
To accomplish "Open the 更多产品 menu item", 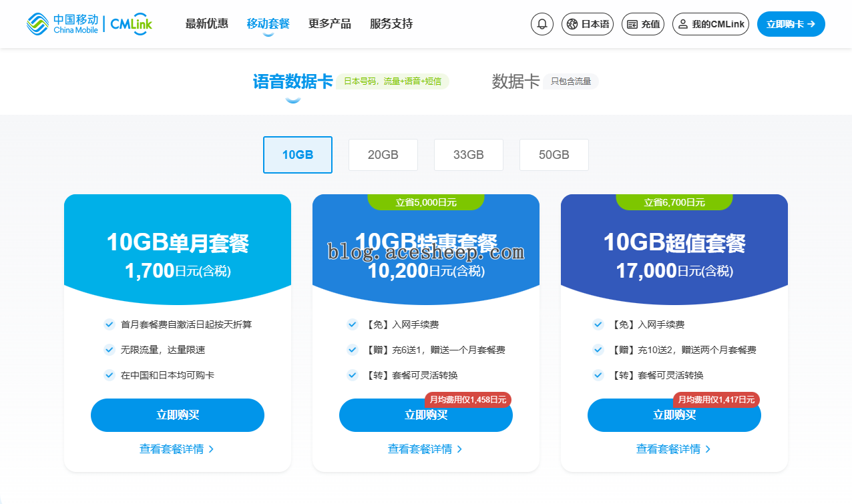I will tap(329, 24).
